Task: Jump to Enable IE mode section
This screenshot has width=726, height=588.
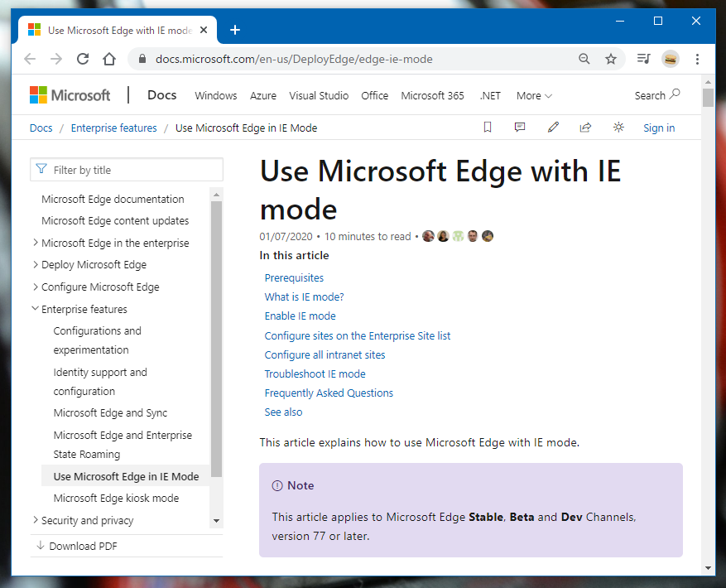Action: 300,316
